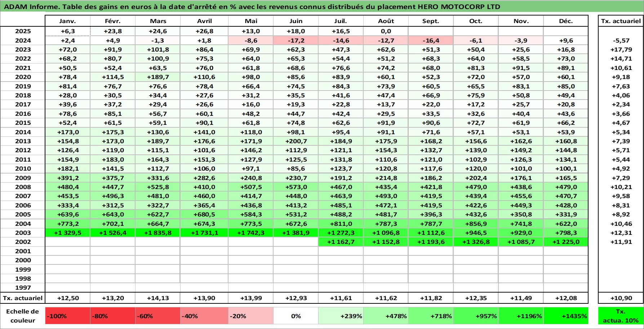Click cell +1 835,8 for March 2003
This screenshot has height=329, width=644.
158,233
